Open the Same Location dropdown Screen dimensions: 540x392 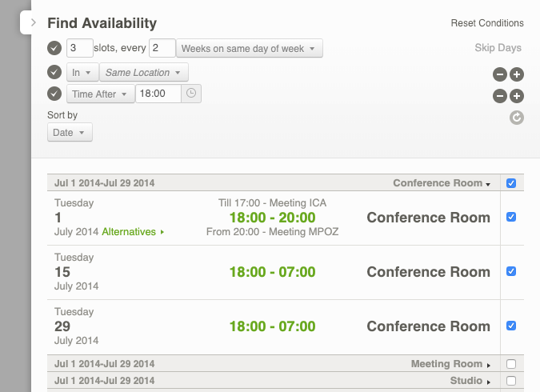[144, 73]
